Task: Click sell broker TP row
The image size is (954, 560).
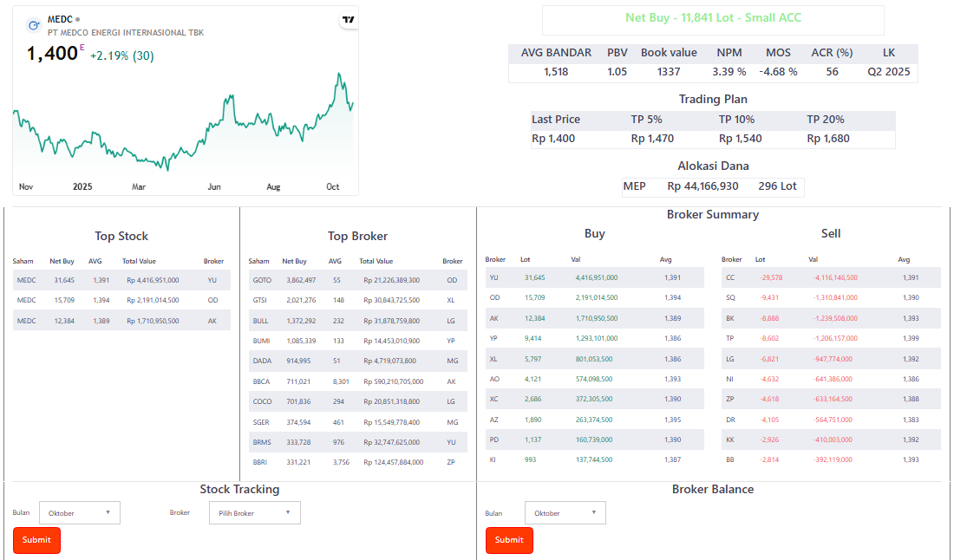Action: (831, 338)
